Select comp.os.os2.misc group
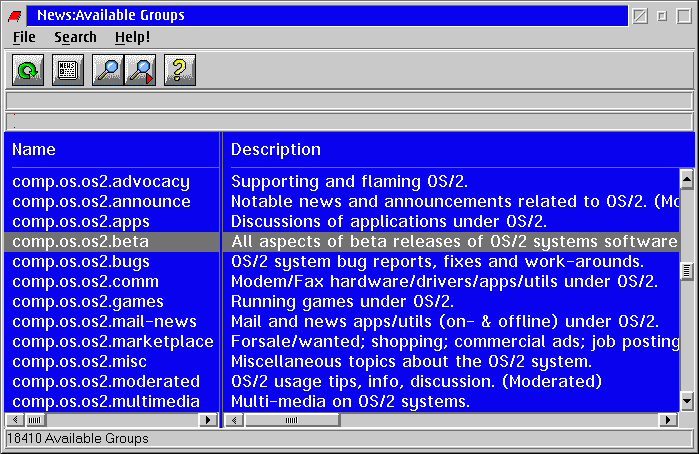The height and width of the screenshot is (454, 699). 80,362
